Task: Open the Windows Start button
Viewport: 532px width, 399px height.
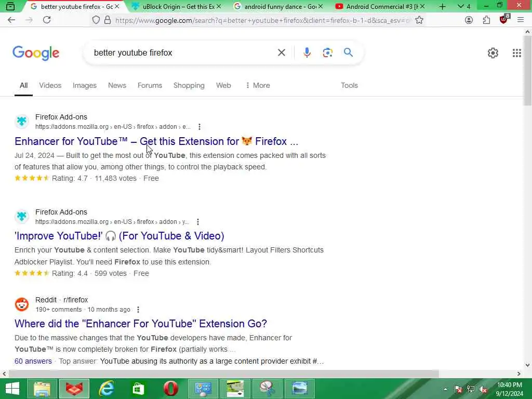Action: [12, 389]
